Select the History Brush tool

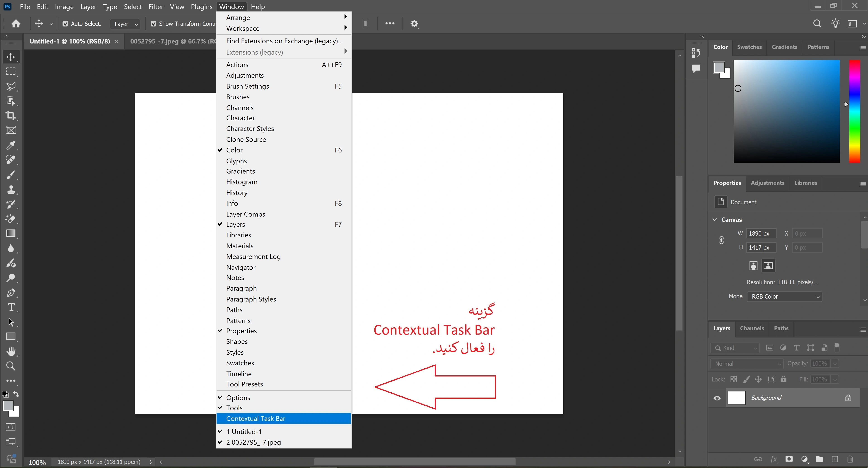pyautogui.click(x=11, y=204)
